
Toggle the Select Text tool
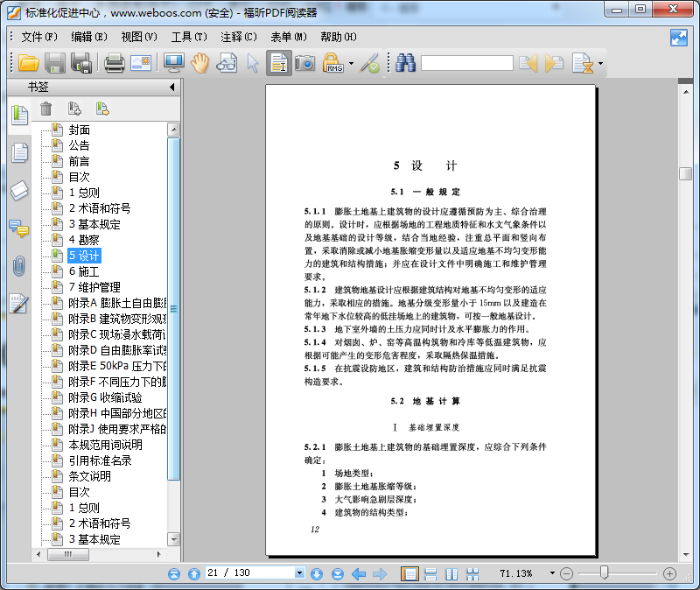(x=278, y=63)
